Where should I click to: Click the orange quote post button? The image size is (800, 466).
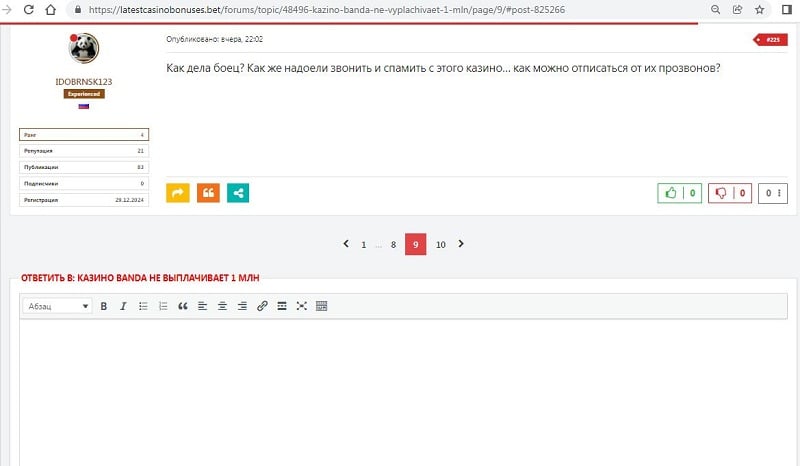pyautogui.click(x=208, y=193)
